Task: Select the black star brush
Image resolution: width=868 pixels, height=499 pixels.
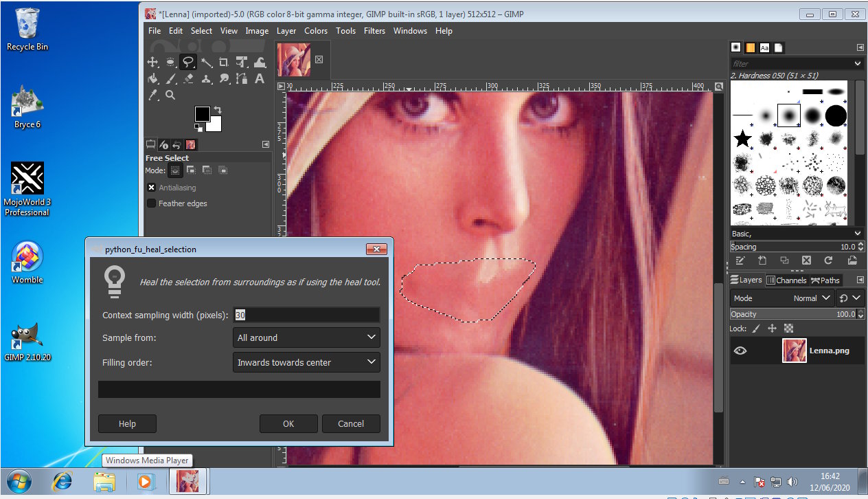Action: pyautogui.click(x=742, y=140)
